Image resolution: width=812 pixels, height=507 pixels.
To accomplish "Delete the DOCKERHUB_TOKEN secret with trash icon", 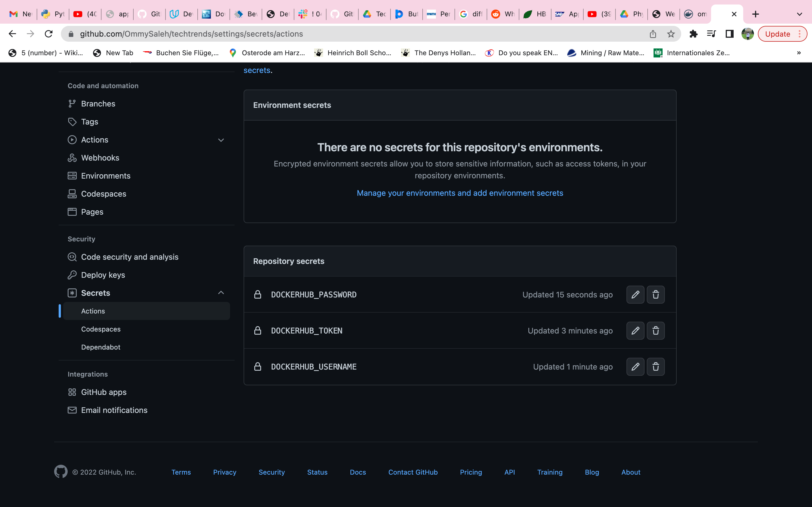I will (x=655, y=331).
